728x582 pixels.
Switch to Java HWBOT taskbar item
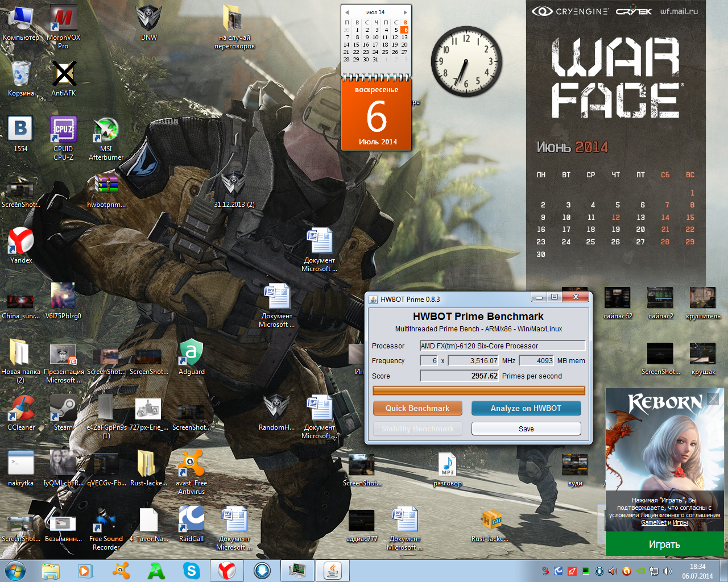(x=333, y=571)
